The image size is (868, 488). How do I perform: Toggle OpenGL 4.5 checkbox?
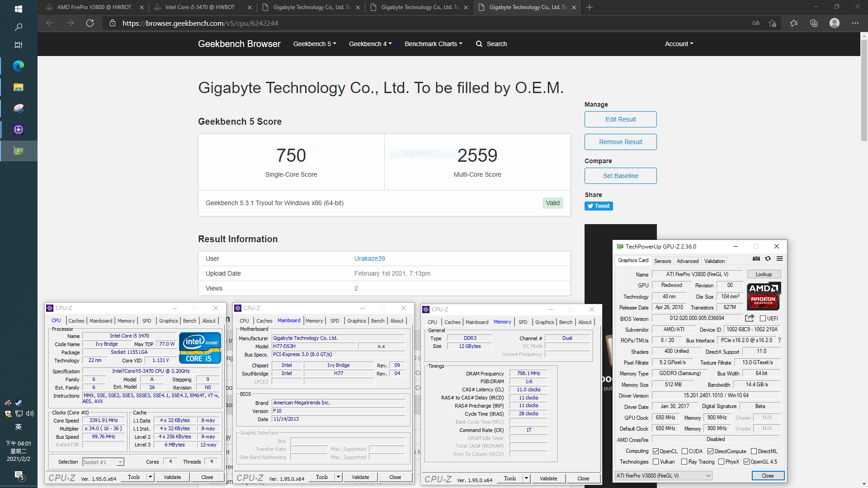click(x=747, y=462)
